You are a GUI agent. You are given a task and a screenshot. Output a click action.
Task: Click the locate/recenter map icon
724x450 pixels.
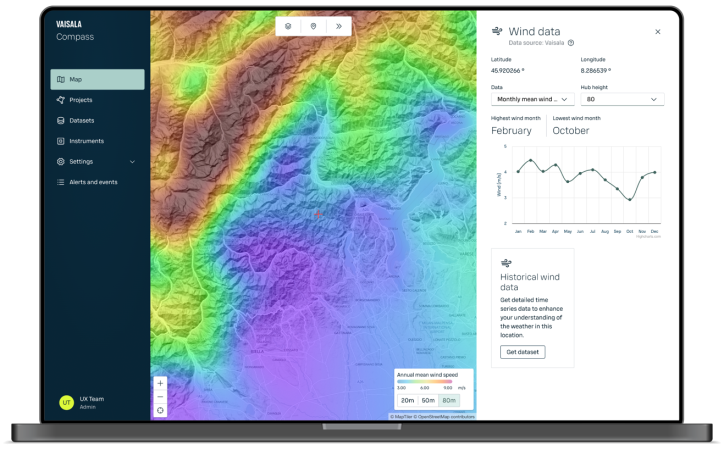tap(160, 410)
